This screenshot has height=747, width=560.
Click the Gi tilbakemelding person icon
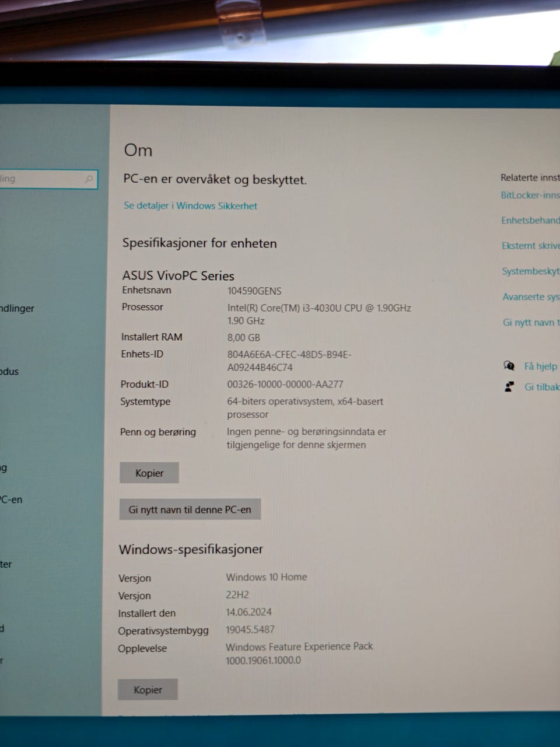coord(509,386)
